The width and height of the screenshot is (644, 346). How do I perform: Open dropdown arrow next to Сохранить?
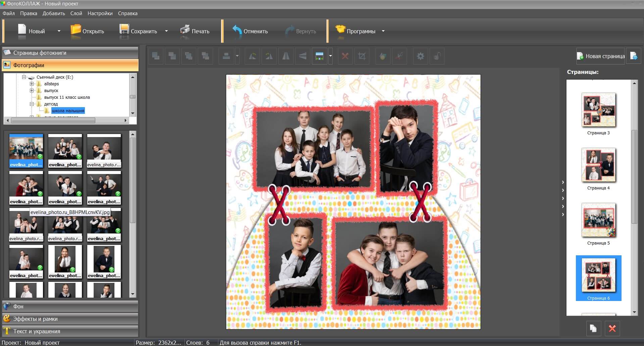tap(166, 31)
